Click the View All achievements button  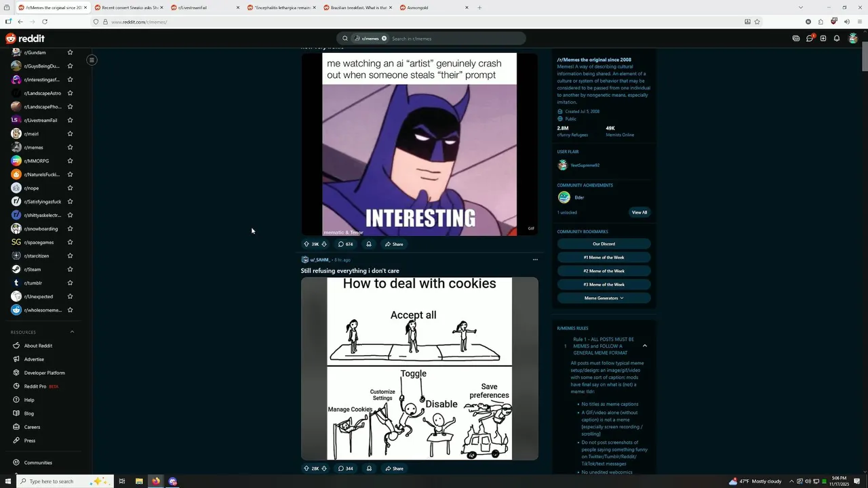(x=639, y=212)
